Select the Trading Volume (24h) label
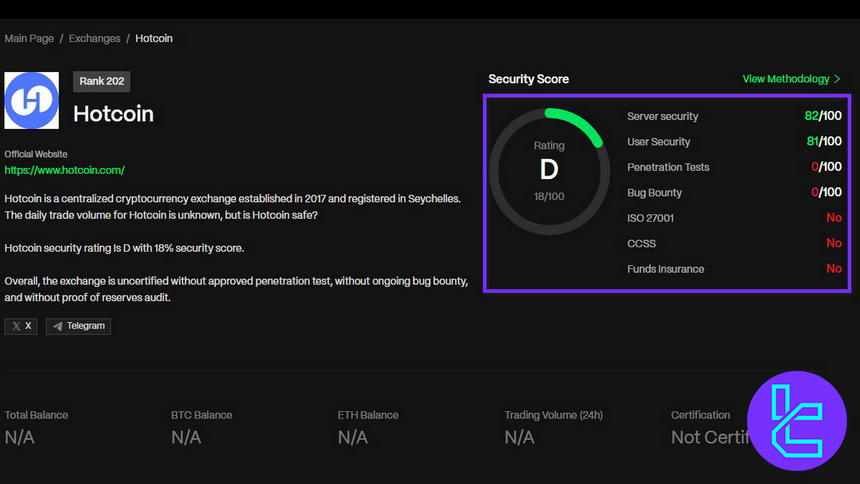The width and height of the screenshot is (860, 484). pyautogui.click(x=553, y=415)
